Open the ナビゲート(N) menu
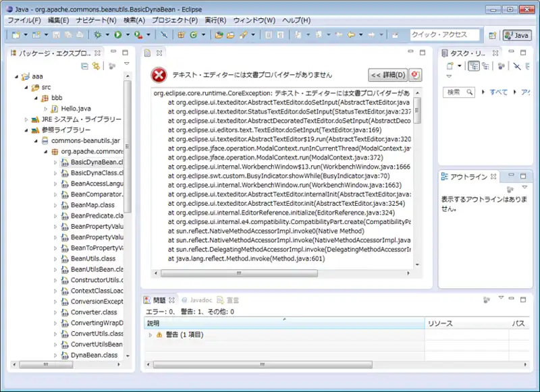This screenshot has width=540, height=392. click(96, 20)
